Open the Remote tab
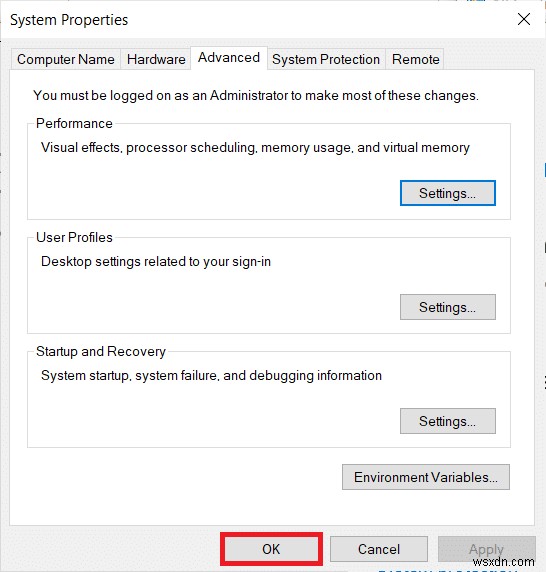Image resolution: width=546 pixels, height=572 pixels. click(415, 59)
